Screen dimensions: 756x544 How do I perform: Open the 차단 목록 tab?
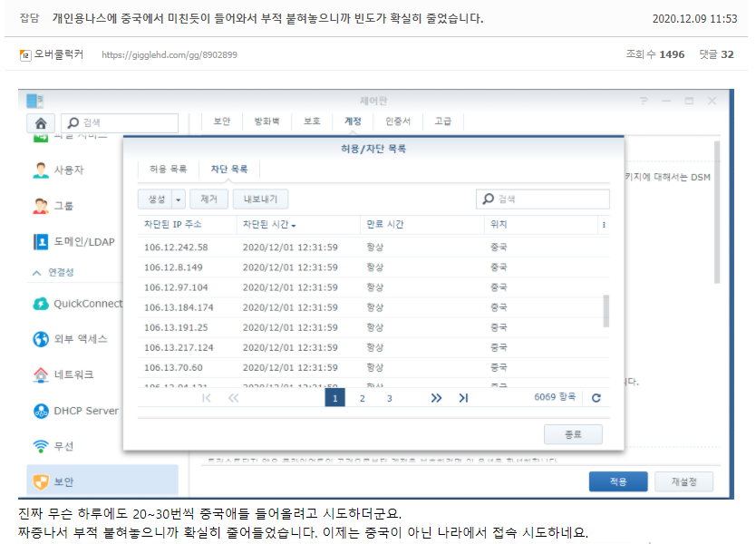[229, 170]
